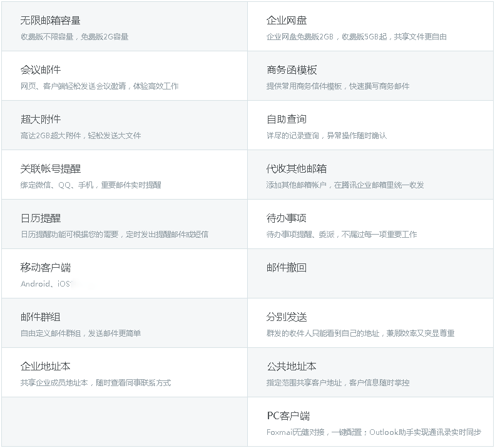
Task: Click the 无限邮箱容量 feature title
Action: 50,21
